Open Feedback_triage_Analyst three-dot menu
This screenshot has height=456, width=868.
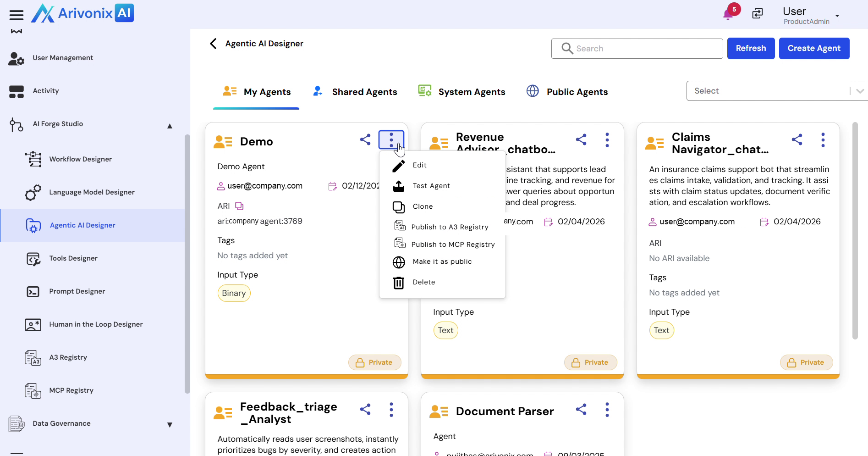point(391,410)
